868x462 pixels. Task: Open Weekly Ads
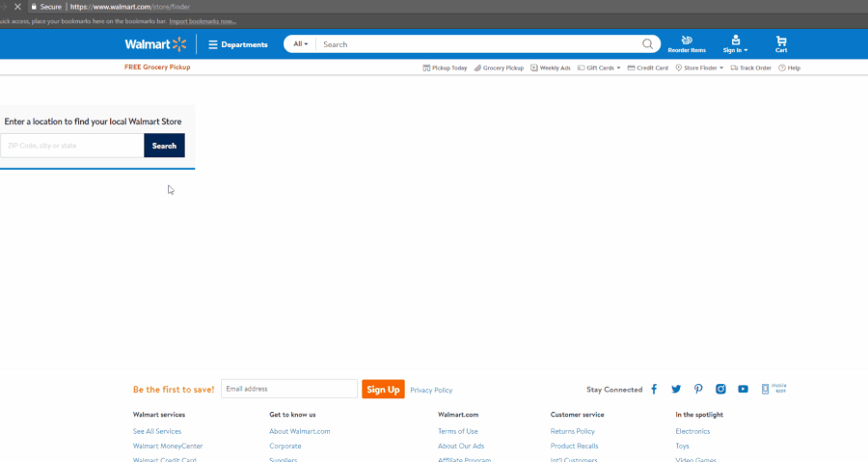[x=551, y=68]
